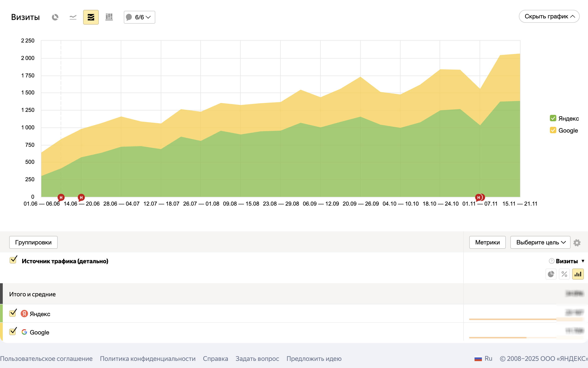Open the note marker at 14.06
The width and height of the screenshot is (588, 368).
81,197
